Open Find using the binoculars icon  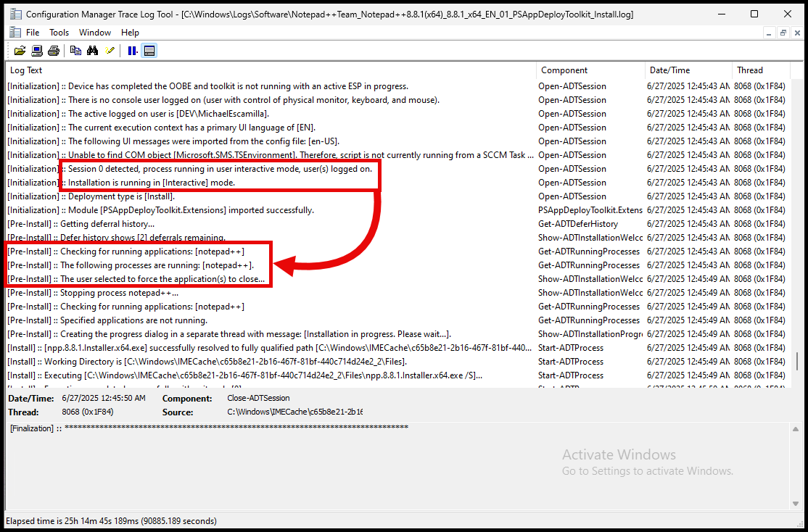92,50
